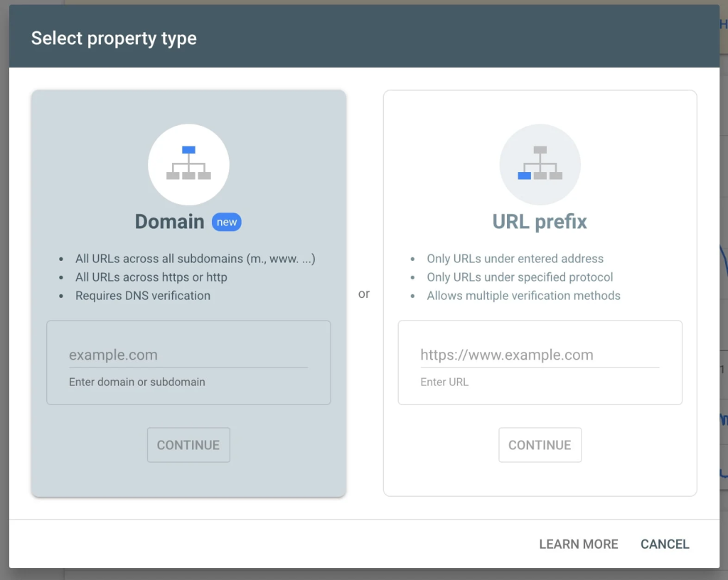Image resolution: width=728 pixels, height=580 pixels.
Task: Click the URL prefix hierarchy icon
Action: tap(540, 163)
